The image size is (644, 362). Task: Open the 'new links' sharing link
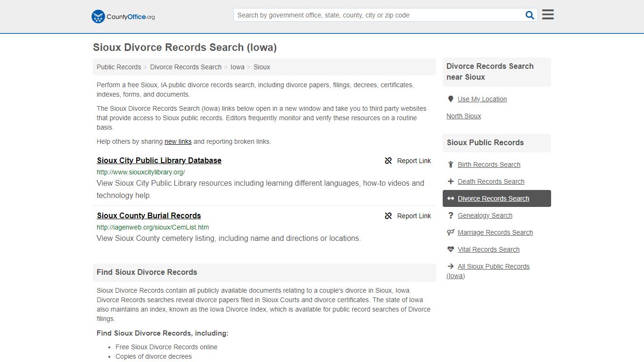(x=178, y=141)
